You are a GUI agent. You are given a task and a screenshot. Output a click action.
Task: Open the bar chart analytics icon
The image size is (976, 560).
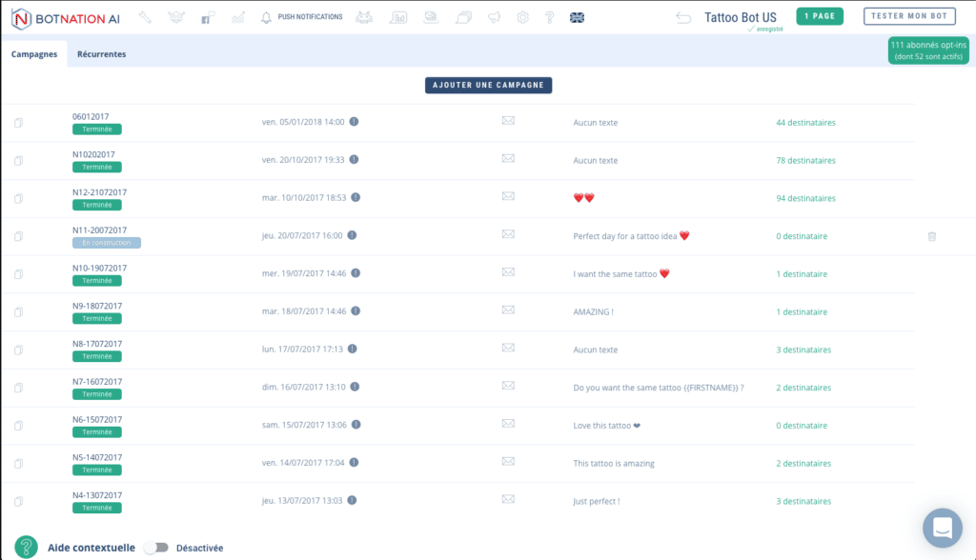pyautogui.click(x=238, y=17)
